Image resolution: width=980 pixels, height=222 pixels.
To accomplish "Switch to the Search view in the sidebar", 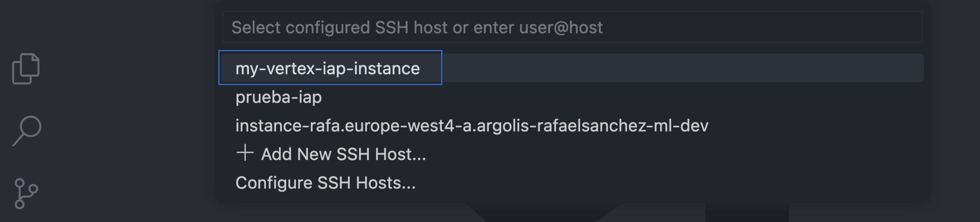I will point(27,130).
